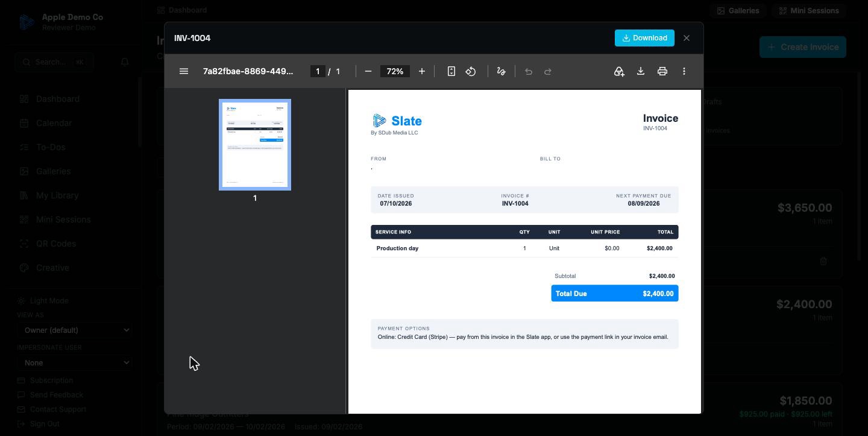Select the draw annotation tool

coord(501,71)
